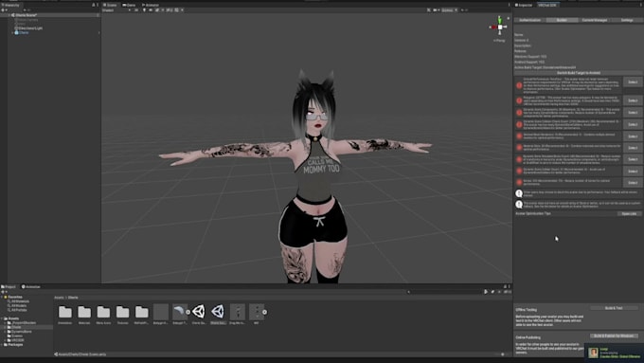Lock the Project panel with padlock icon
Screen dimensions: 644x363
click(x=505, y=286)
